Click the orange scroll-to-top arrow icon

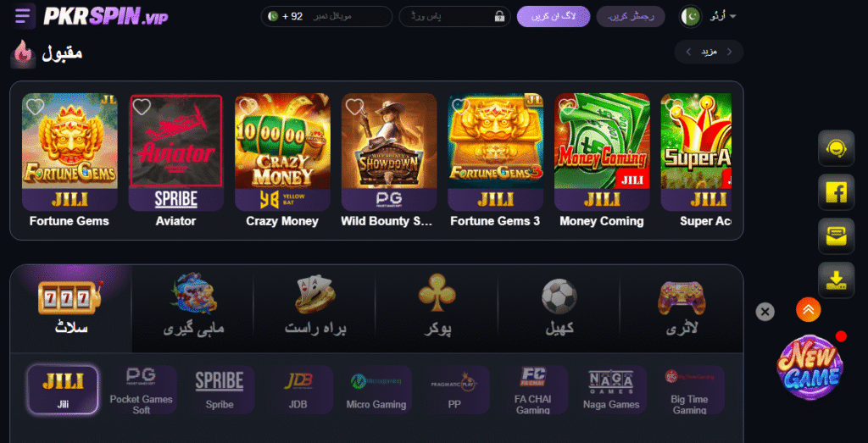pos(808,310)
